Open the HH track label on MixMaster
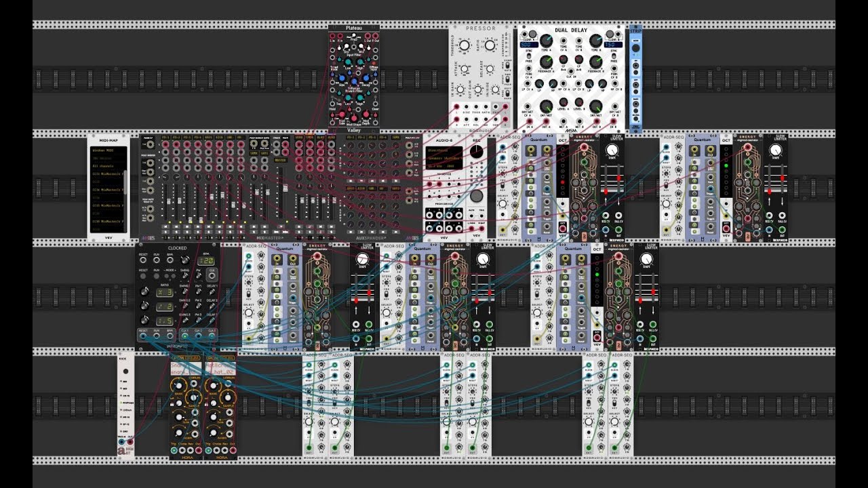868x488 pixels. point(240,138)
